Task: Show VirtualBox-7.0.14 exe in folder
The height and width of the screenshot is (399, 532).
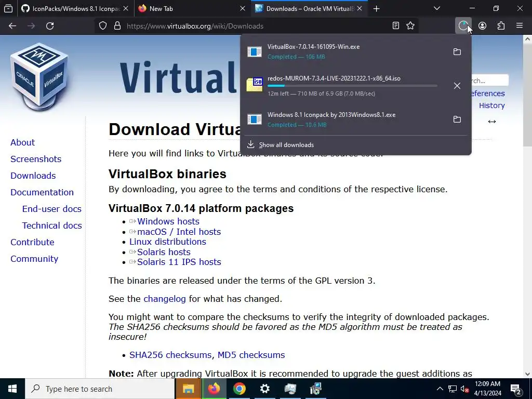Action: 457,51
